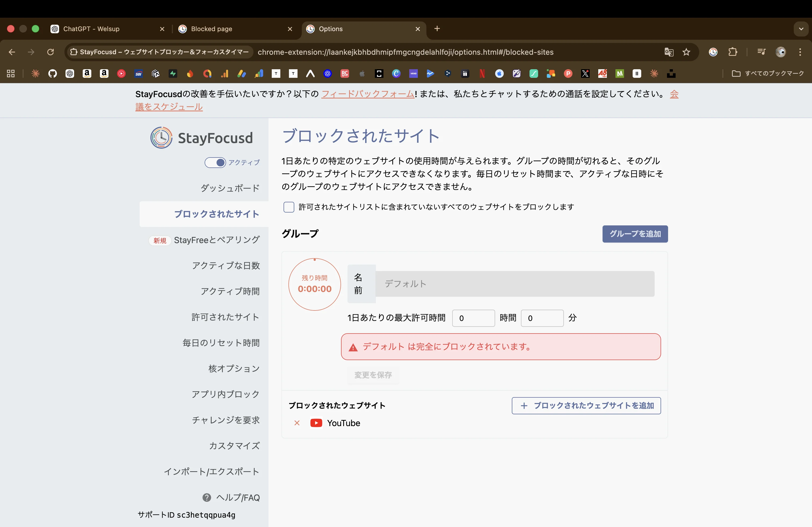Toggle the StayFocusd アクティブ switch off
812x527 pixels.
click(215, 163)
